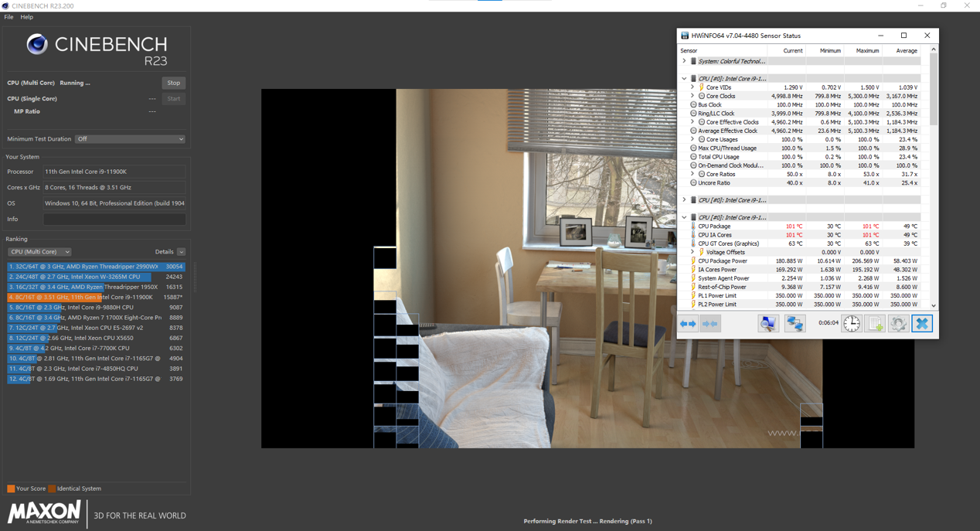This screenshot has width=980, height=531.
Task: Select the System Agent Power sensor row
Action: click(x=799, y=278)
